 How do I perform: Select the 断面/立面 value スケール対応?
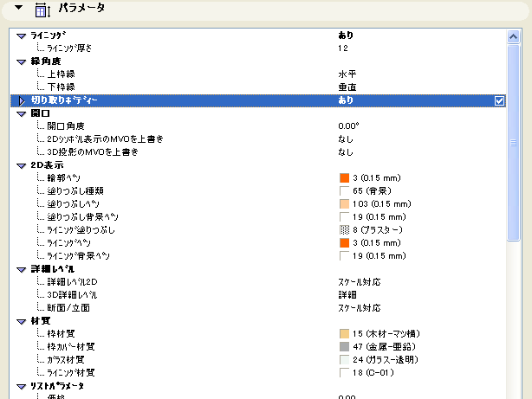[360, 308]
